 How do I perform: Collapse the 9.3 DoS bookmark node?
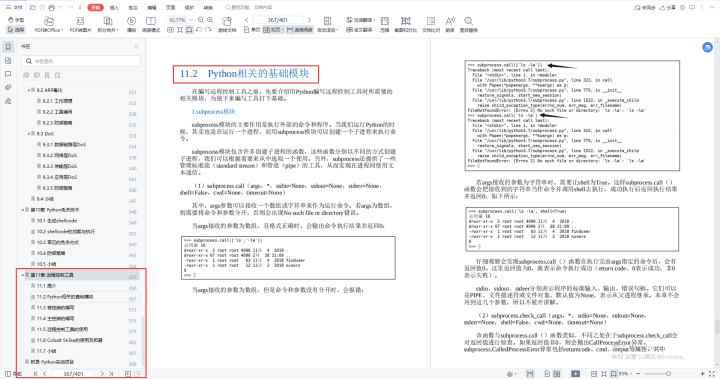point(29,134)
